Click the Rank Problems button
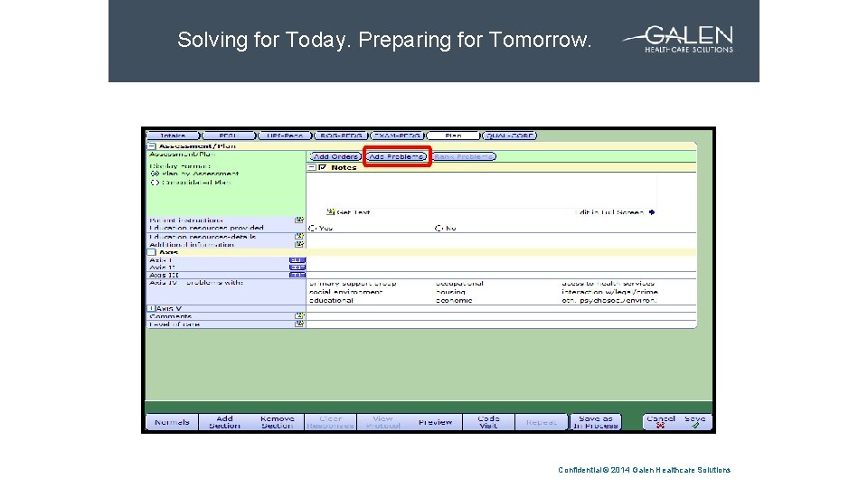 (463, 156)
